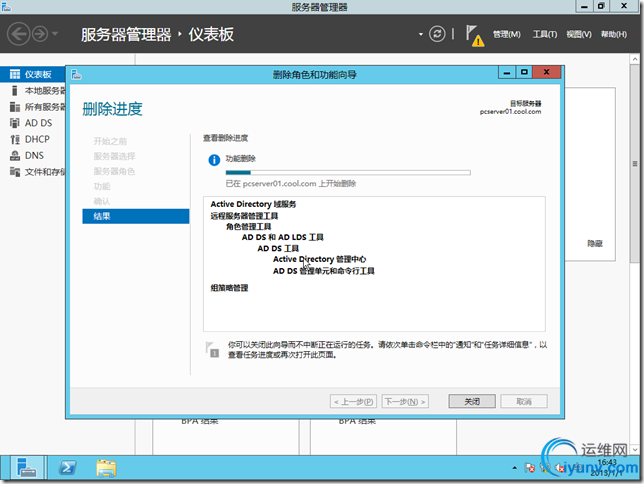Select 仪表板 in the left sidebar
This screenshot has width=644, height=484.
pyautogui.click(x=33, y=74)
